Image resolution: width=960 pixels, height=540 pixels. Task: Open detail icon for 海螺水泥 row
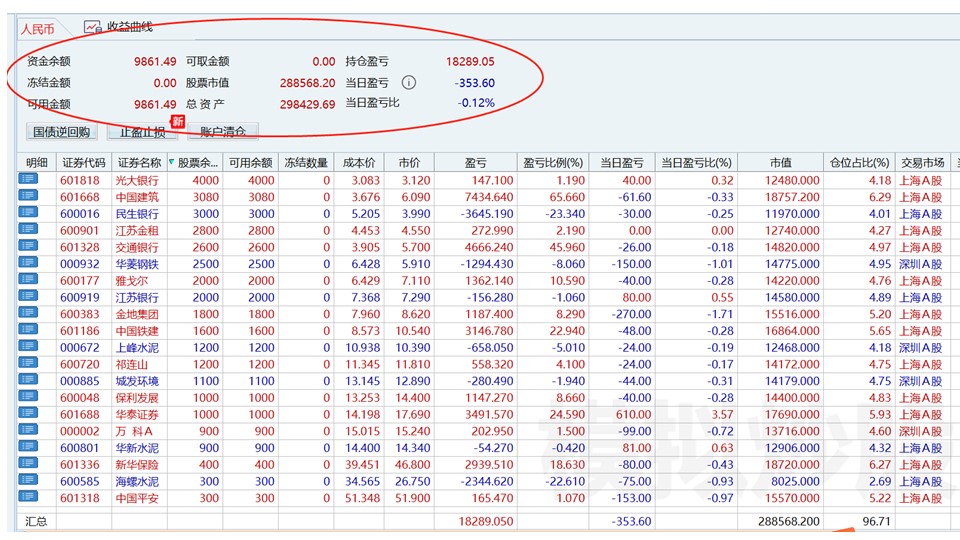(28, 480)
